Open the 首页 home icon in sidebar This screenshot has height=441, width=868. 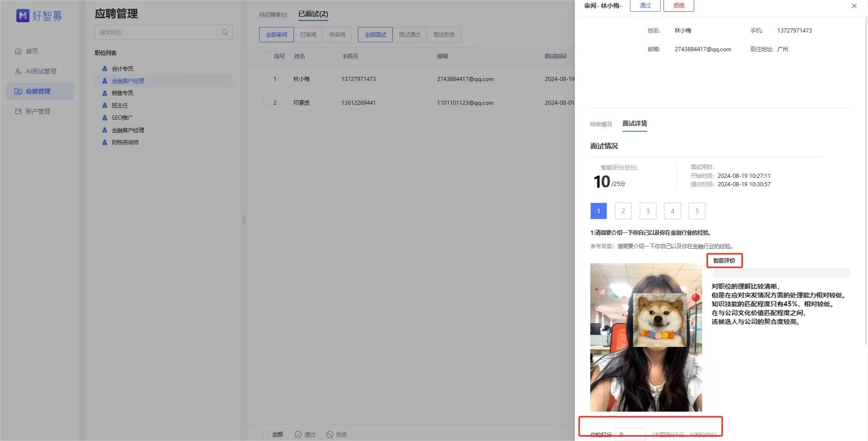[x=18, y=51]
